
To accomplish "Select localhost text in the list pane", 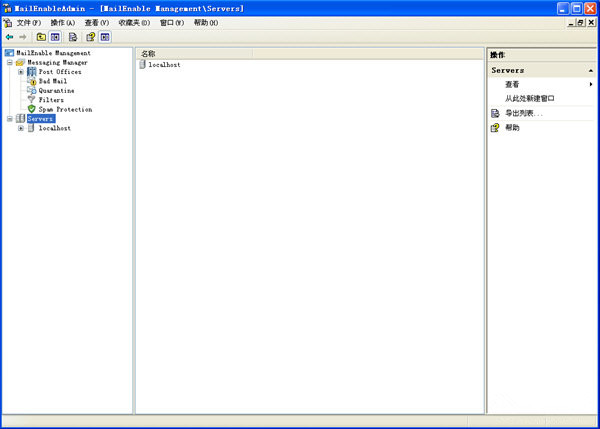I will point(164,65).
